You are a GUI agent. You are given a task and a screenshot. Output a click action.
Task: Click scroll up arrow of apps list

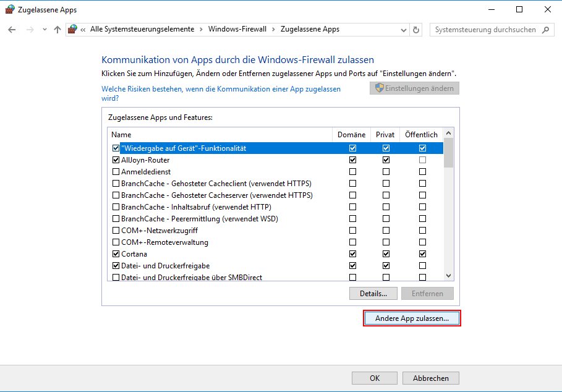(448, 134)
